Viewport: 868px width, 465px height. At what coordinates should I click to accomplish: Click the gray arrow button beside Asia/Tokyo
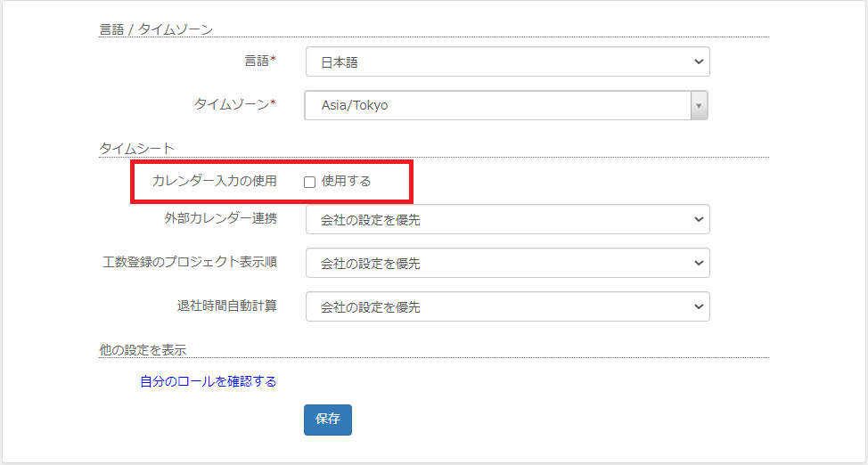700,105
